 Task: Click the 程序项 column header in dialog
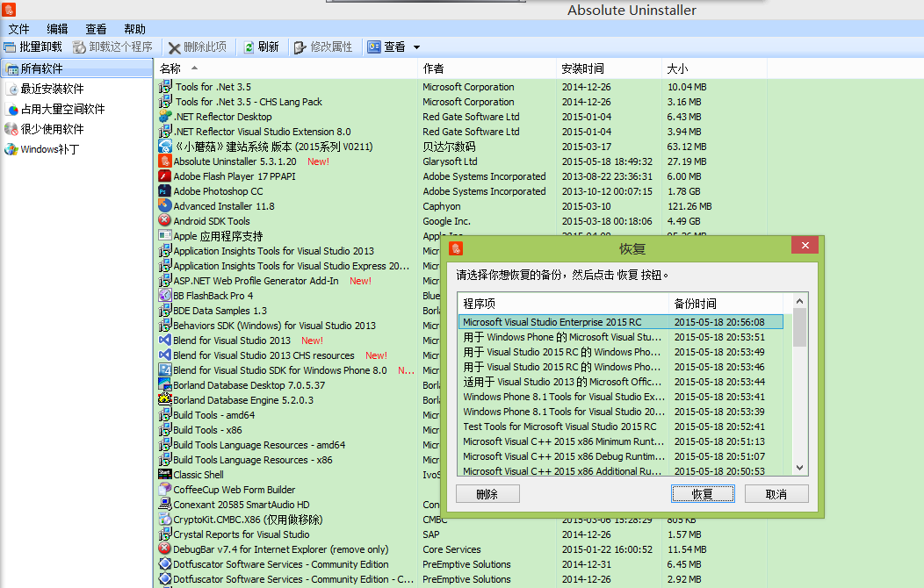pyautogui.click(x=563, y=304)
